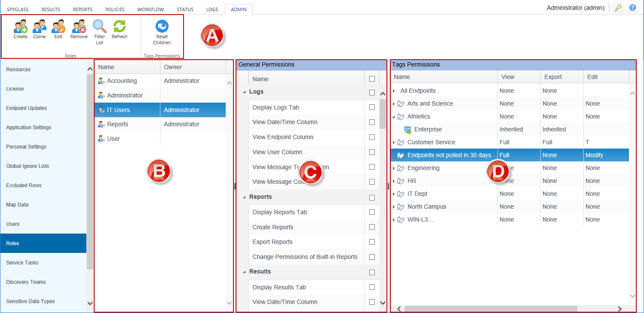The image size is (644, 313).
Task: Expand the Customer Service tag
Action: (x=394, y=143)
